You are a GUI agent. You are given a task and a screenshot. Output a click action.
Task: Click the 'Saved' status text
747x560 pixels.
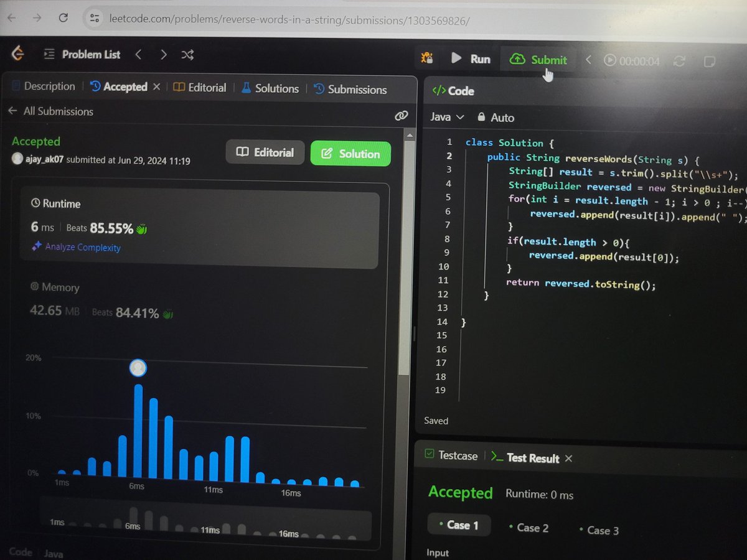(436, 421)
